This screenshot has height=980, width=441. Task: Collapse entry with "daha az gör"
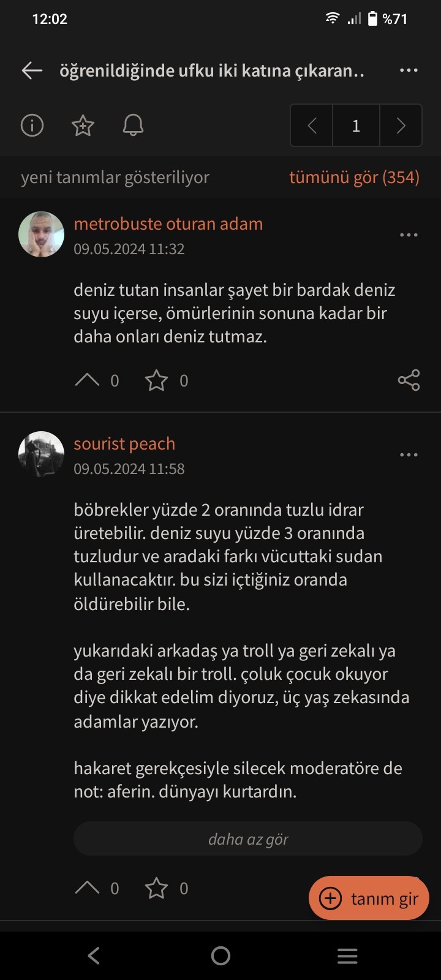[x=248, y=839]
